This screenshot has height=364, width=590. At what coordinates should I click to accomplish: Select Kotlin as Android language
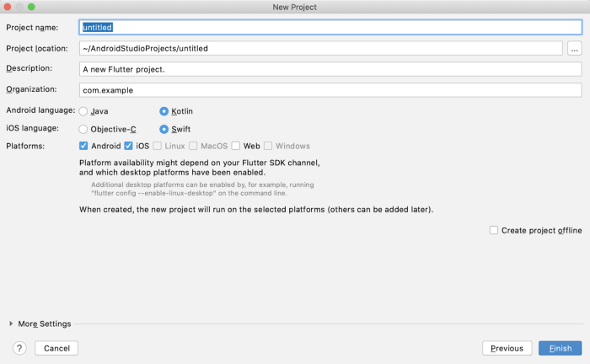pyautogui.click(x=164, y=111)
